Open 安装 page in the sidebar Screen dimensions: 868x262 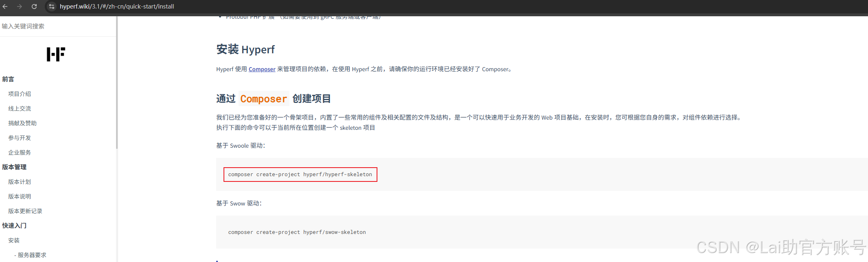pyautogui.click(x=14, y=240)
